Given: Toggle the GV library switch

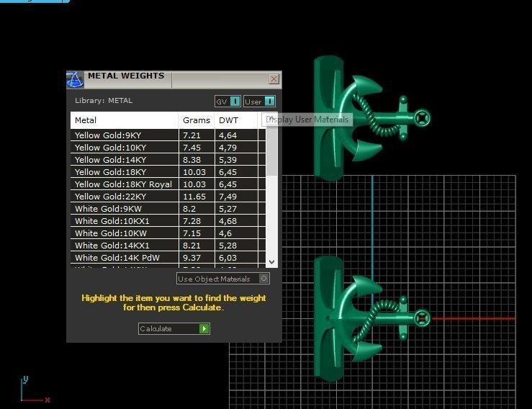Looking at the screenshot, I should click(227, 101).
